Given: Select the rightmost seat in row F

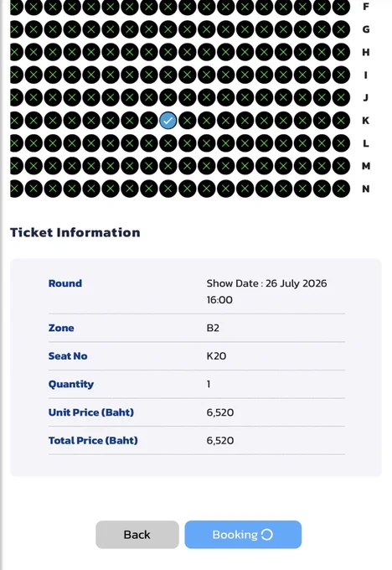Looking at the screenshot, I should 341,7.
